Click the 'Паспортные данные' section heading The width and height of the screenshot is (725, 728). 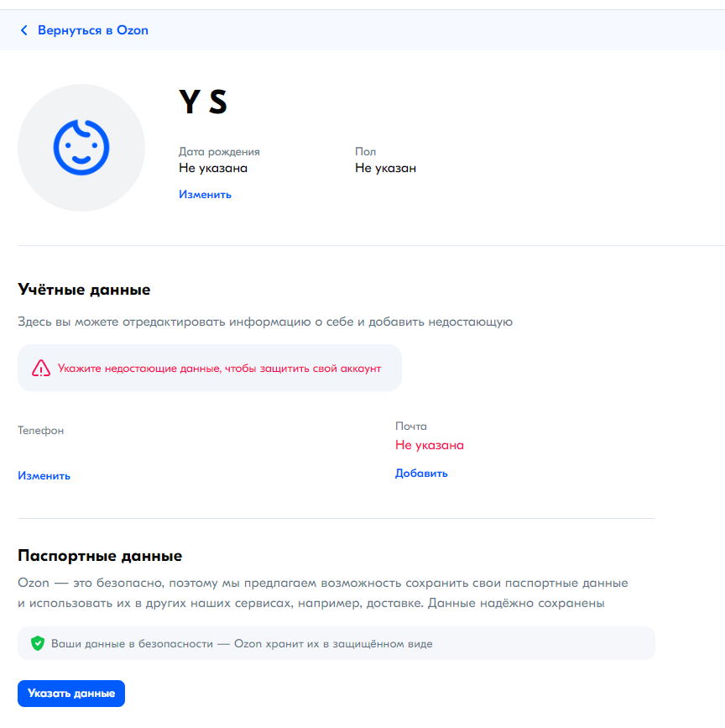coord(100,556)
